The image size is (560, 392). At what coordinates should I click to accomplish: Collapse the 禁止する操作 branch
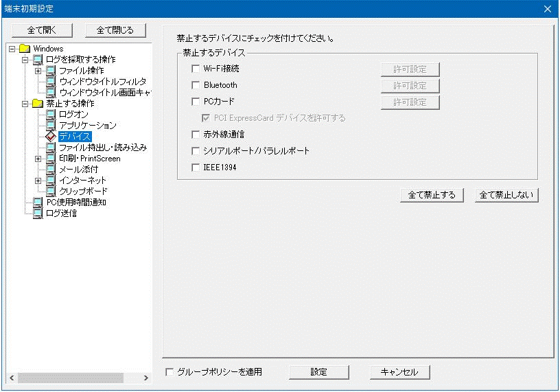(25, 104)
